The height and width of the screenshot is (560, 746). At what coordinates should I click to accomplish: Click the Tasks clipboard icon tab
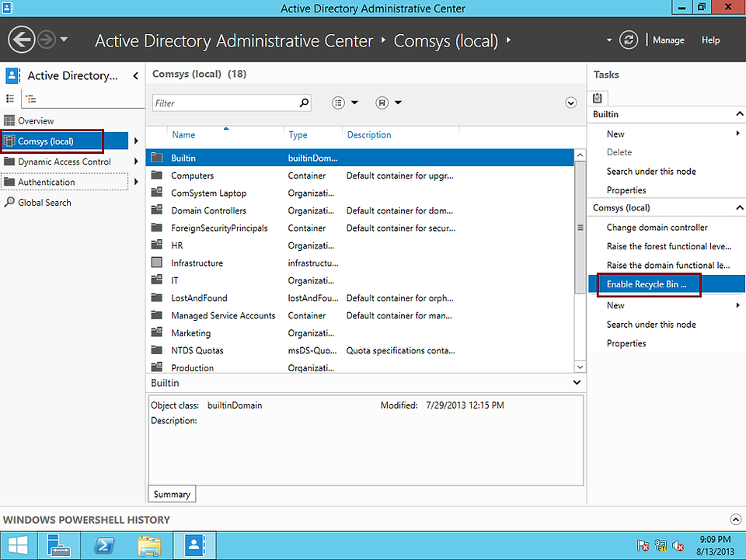coord(598,98)
